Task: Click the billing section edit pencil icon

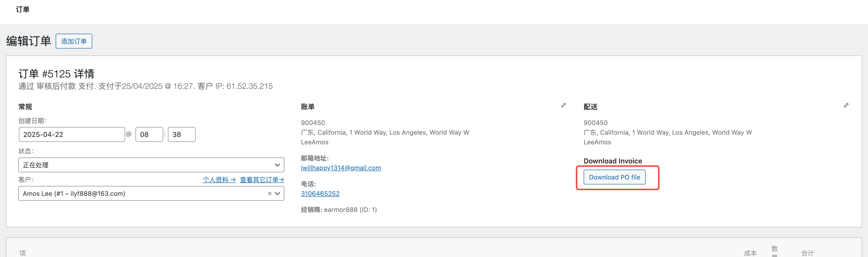Action: click(563, 105)
